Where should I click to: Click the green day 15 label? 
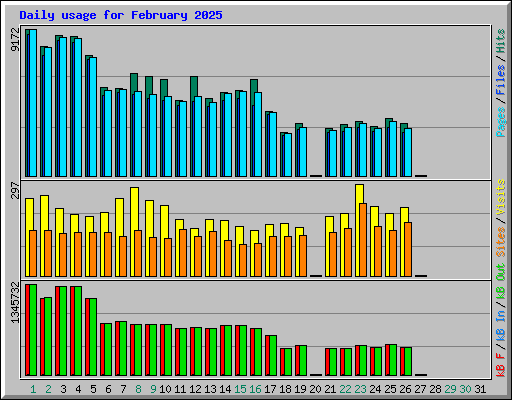(240, 389)
